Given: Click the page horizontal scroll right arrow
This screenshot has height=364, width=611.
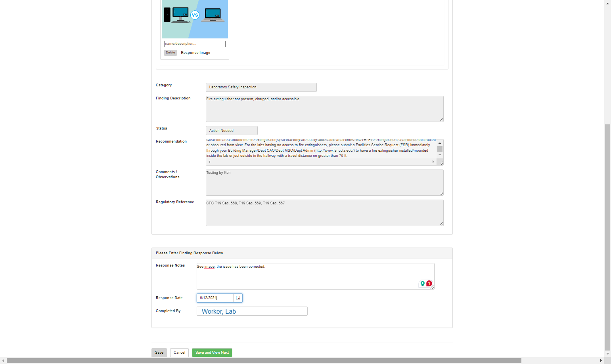Looking at the screenshot, I should pyautogui.click(x=601, y=361).
